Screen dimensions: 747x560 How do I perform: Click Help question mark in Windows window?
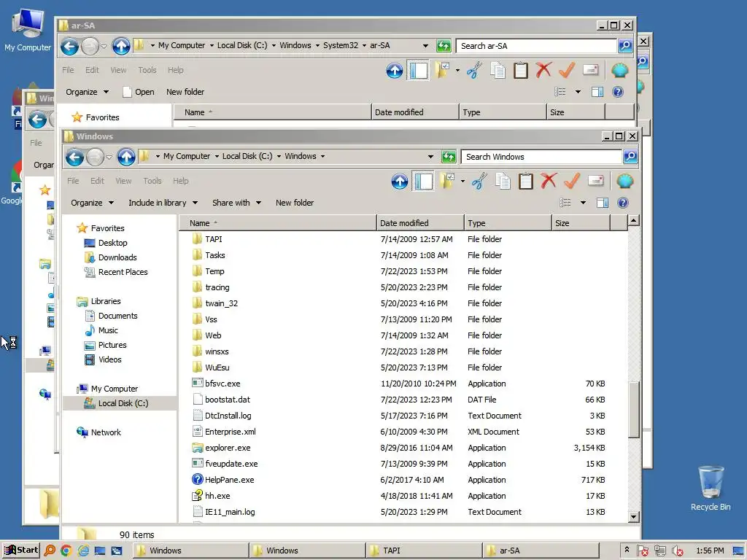tap(623, 203)
